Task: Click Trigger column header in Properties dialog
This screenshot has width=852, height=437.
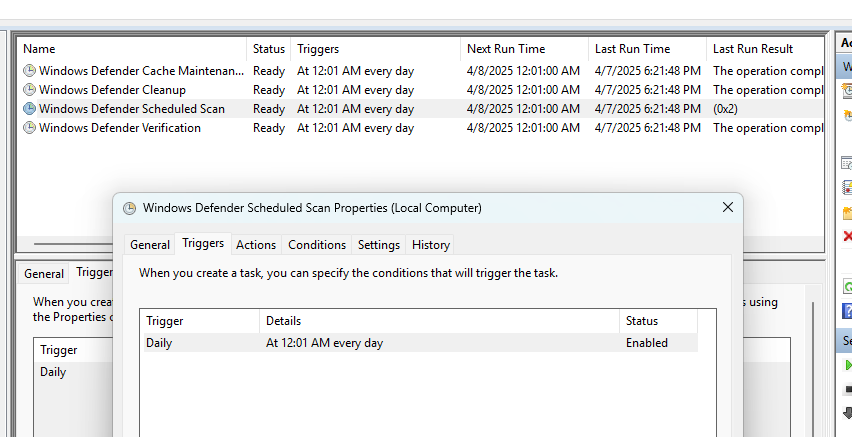Action: click(199, 321)
